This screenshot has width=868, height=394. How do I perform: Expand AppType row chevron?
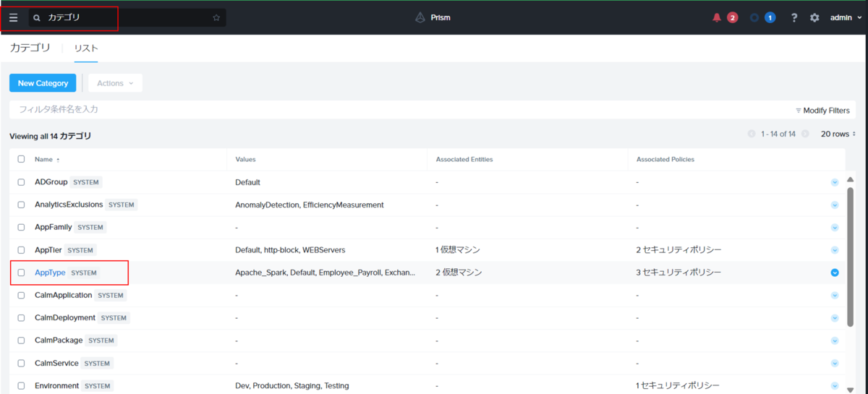tap(835, 273)
